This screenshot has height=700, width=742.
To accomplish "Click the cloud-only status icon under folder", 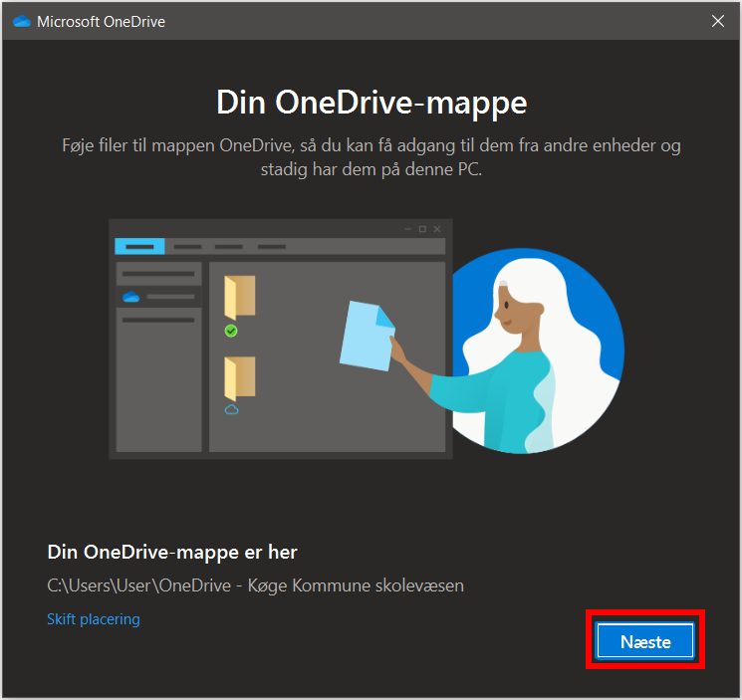I will (x=231, y=409).
